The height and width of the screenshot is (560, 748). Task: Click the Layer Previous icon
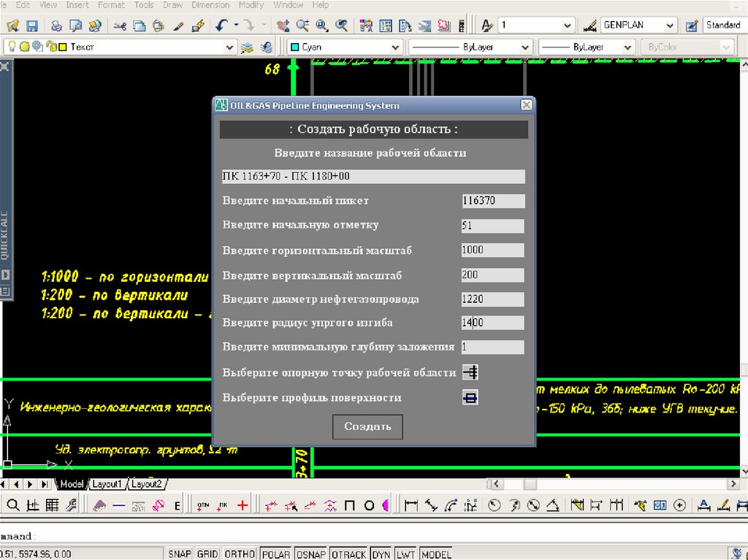(266, 47)
